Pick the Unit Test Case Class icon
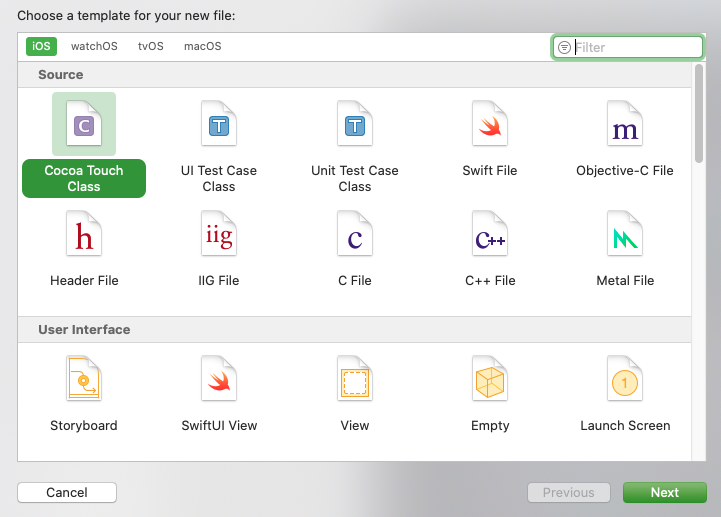The height and width of the screenshot is (517, 721). point(355,123)
